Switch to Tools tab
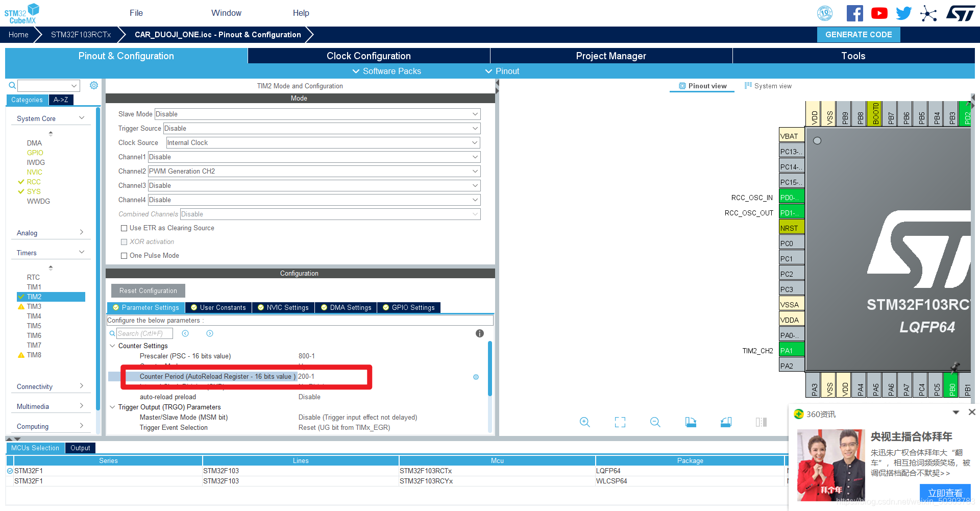Image resolution: width=980 pixels, height=511 pixels. tap(853, 56)
